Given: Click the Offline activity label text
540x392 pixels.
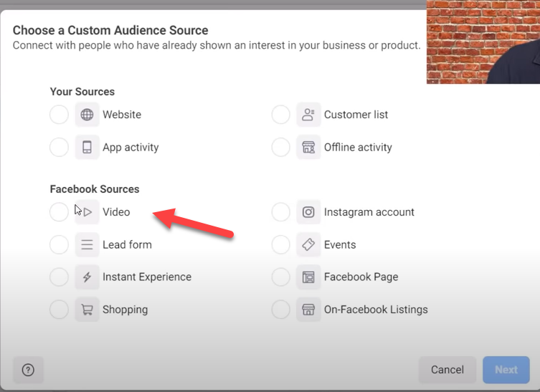Looking at the screenshot, I should click(358, 148).
